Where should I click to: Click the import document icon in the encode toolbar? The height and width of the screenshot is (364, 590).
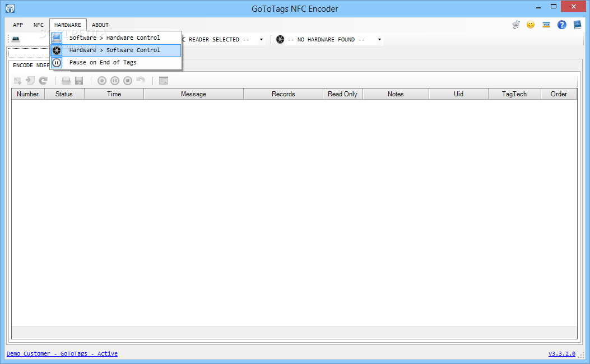[x=30, y=81]
